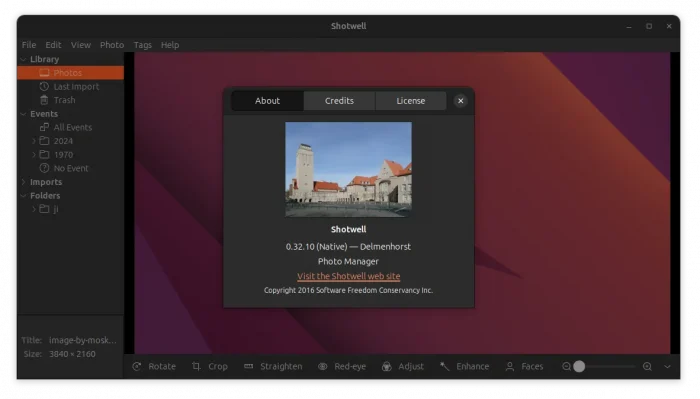Select the Last Import entry
Image resolution: width=700 pixels, height=399 pixels.
(71, 87)
